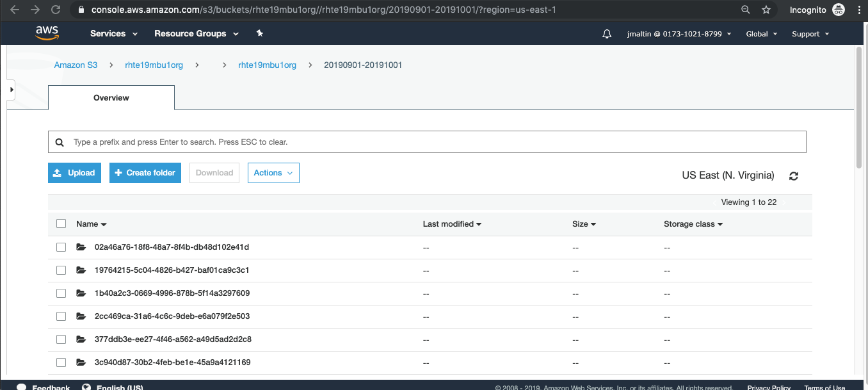Click the feedback speech bubble icon

click(22, 387)
